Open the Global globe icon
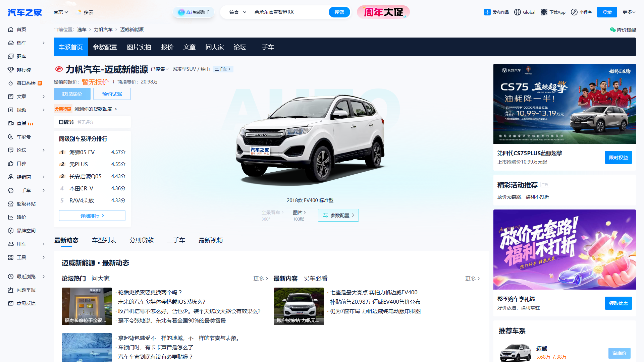Screen dimensions: 644x362 (518, 12)
